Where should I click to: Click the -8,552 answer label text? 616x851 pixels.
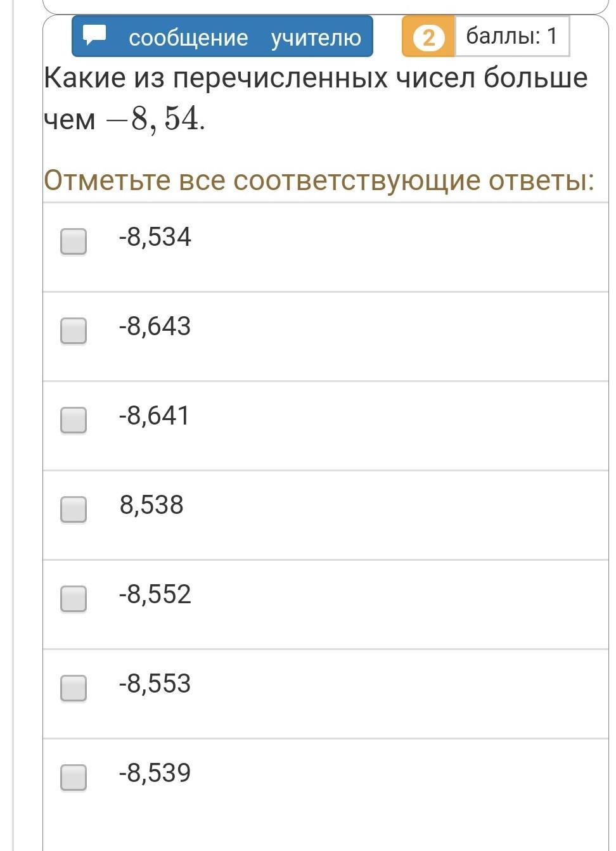[155, 594]
